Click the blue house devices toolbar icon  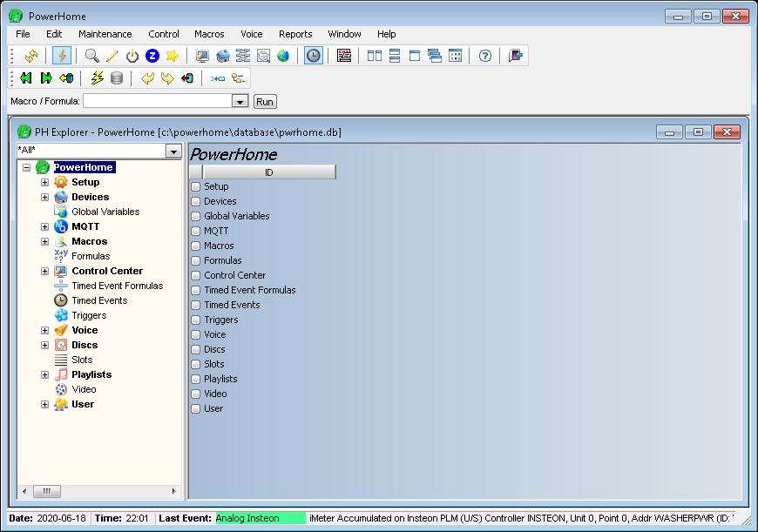pyautogui.click(x=223, y=56)
